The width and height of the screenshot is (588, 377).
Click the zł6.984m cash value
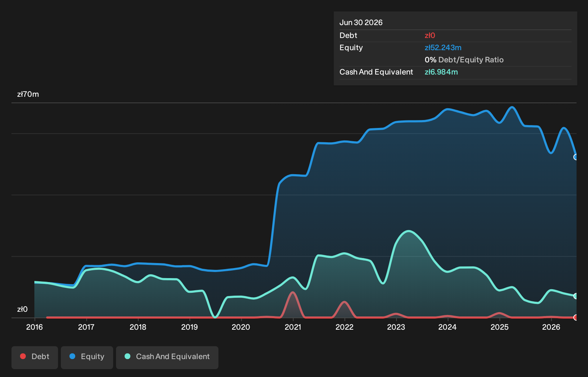441,72
